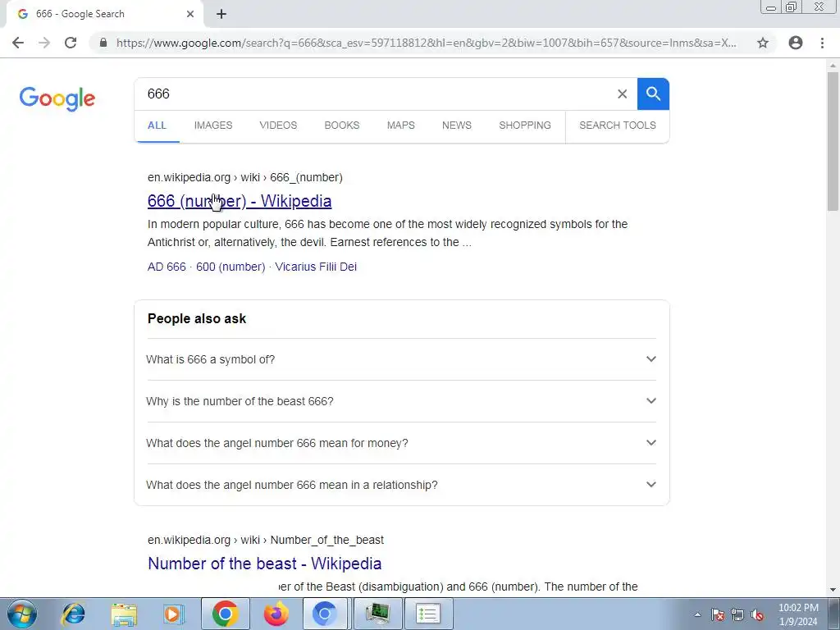The height and width of the screenshot is (630, 840).
Task: Close the 666 - Google Search tab
Action: [190, 14]
